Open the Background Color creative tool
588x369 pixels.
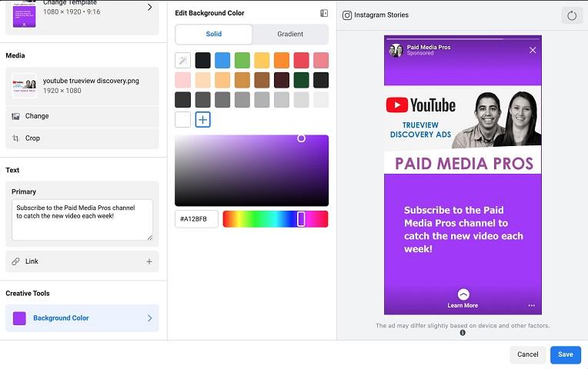82,318
